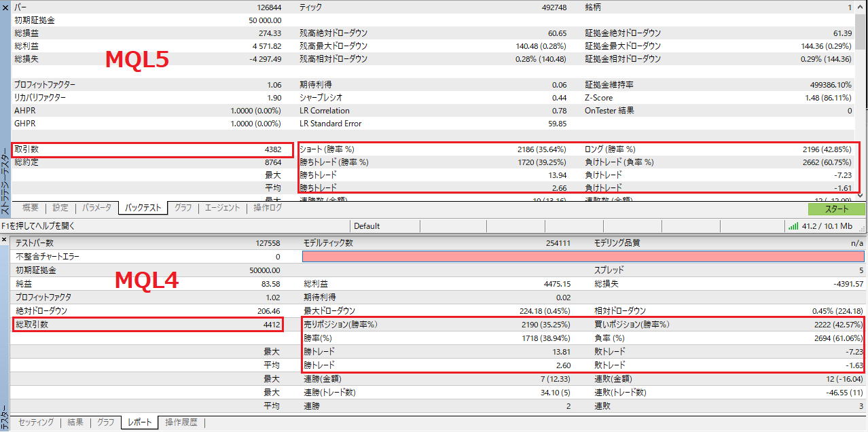Switch to the エージェント tab
868x432 pixels.
[223, 208]
